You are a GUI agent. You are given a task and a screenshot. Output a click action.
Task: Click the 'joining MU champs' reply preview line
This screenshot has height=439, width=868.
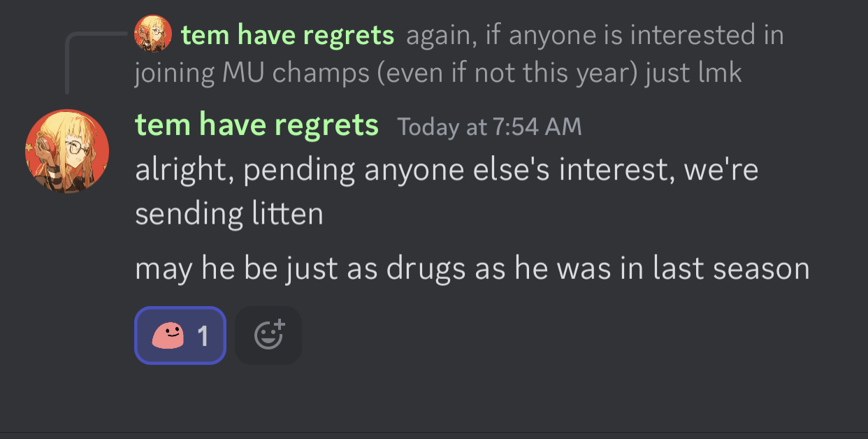click(438, 72)
